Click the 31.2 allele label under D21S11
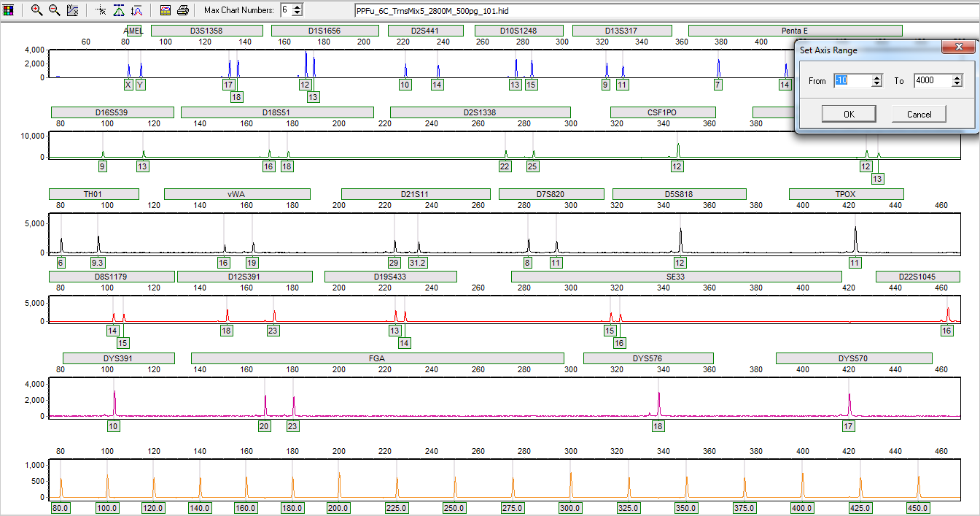Viewport: 980px width, 516px height. pos(417,262)
